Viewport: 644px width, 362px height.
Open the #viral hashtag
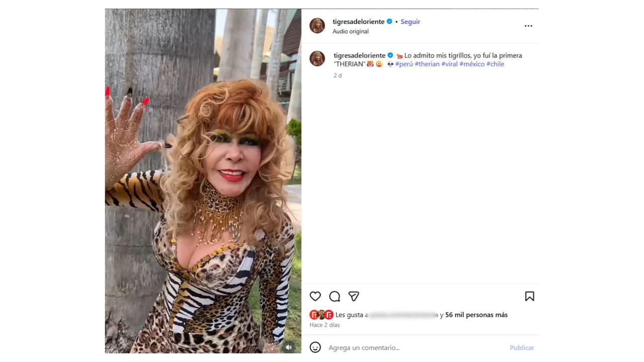[449, 64]
